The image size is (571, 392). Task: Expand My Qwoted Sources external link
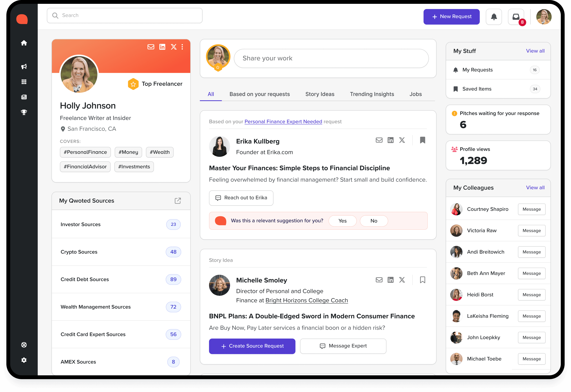(177, 201)
